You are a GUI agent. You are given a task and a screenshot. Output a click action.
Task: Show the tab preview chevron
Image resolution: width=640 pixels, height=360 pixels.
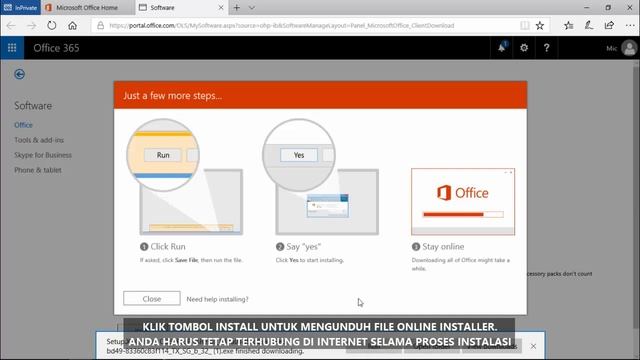pyautogui.click(x=252, y=7)
